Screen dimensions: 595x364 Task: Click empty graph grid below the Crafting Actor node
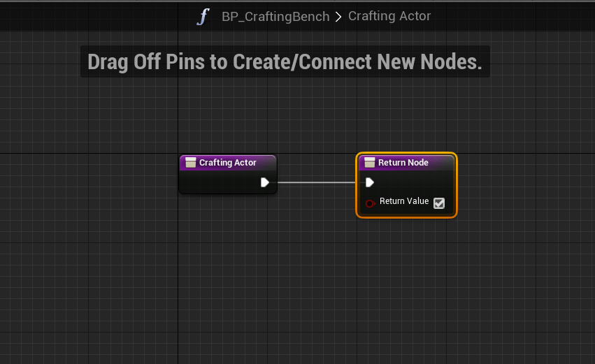228,265
